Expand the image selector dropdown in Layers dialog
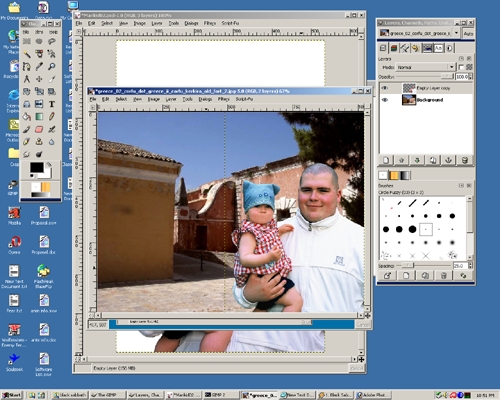 [x=456, y=33]
